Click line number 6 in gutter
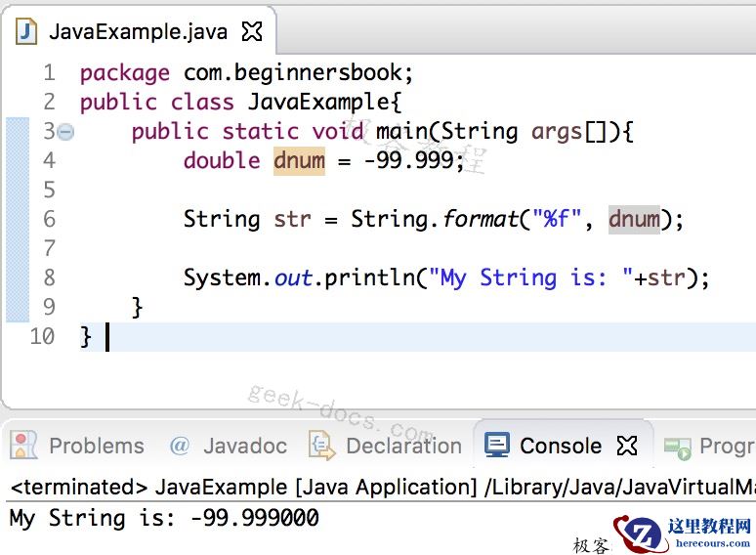This screenshot has height=555, width=756. click(49, 219)
